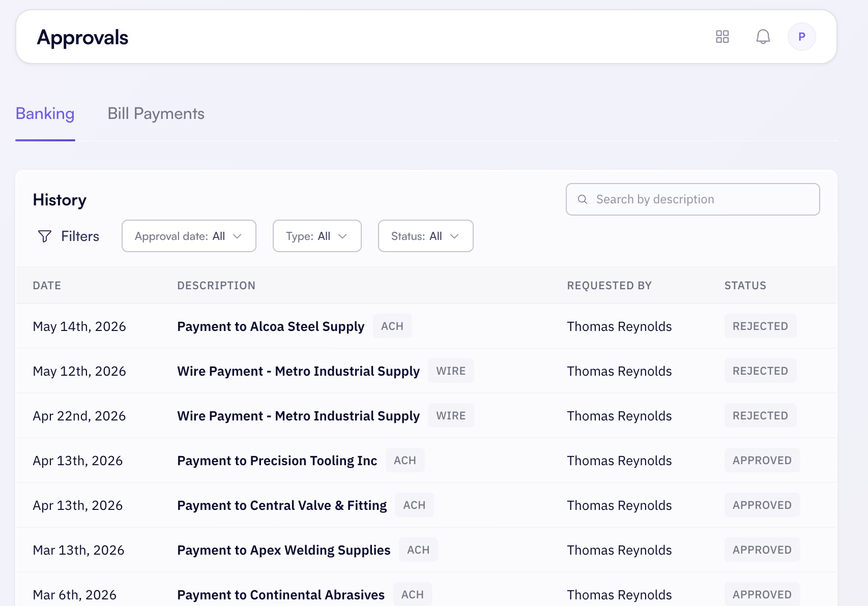868x606 pixels.
Task: Click the Filters funnel icon
Action: click(45, 236)
